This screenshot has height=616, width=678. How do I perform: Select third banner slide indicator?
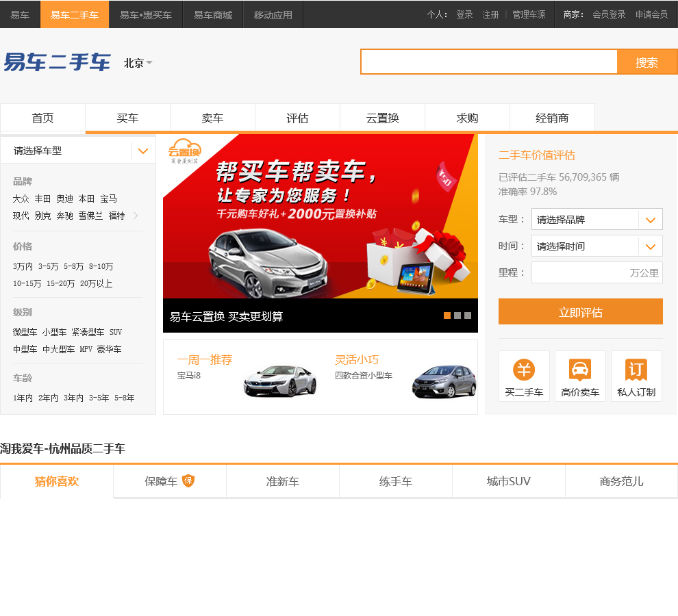468,316
